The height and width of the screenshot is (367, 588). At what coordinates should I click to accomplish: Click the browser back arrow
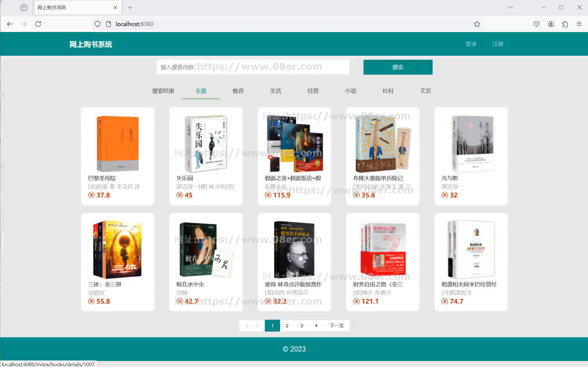pyautogui.click(x=10, y=24)
